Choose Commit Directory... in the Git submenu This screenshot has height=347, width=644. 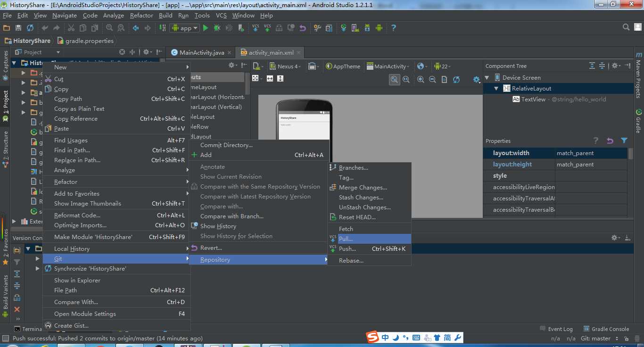coord(259,145)
